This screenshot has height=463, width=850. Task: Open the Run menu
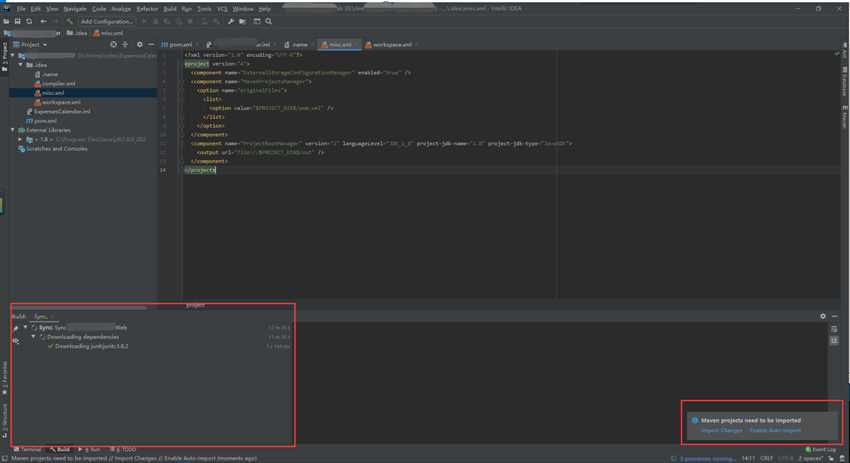click(x=186, y=9)
